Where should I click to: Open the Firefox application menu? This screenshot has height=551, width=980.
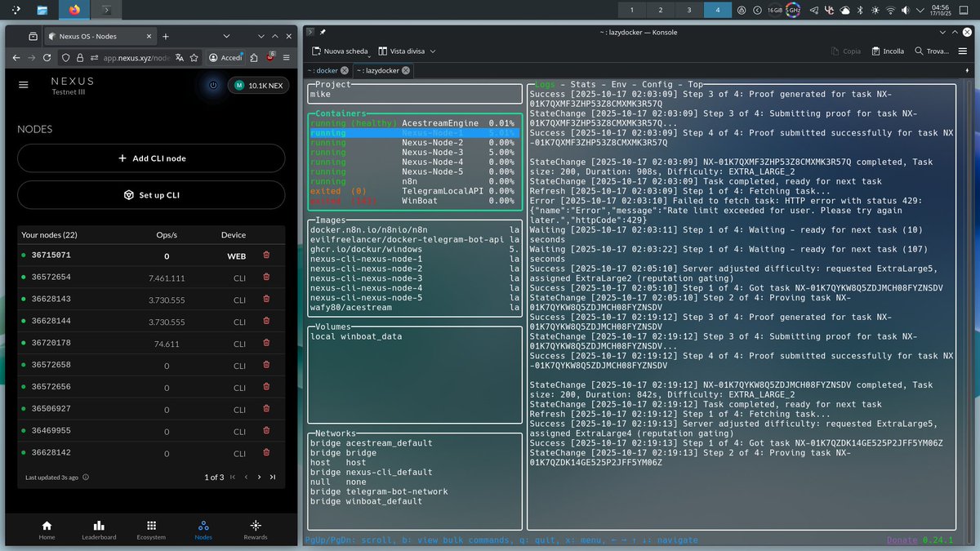click(x=287, y=58)
